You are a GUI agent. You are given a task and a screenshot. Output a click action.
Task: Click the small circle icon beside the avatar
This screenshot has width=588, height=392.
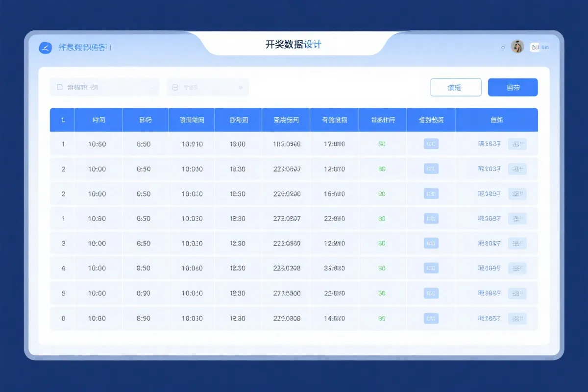[503, 47]
